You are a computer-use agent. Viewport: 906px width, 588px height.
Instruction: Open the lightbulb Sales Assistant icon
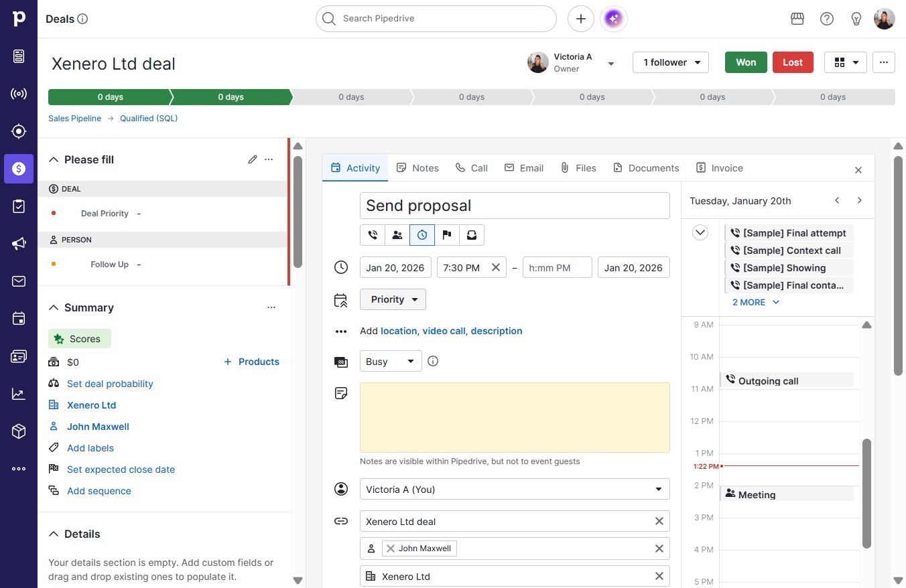click(x=856, y=19)
